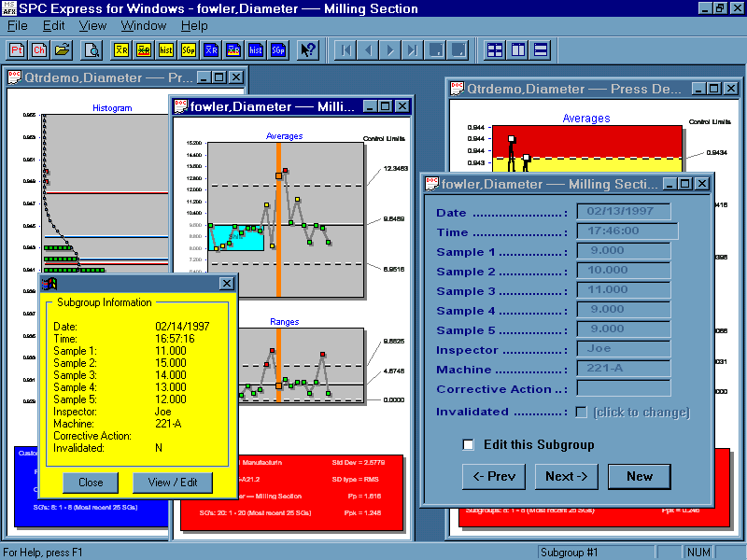Activate the context help arrow-question icon
Image resolution: width=747 pixels, height=560 pixels.
(308, 50)
